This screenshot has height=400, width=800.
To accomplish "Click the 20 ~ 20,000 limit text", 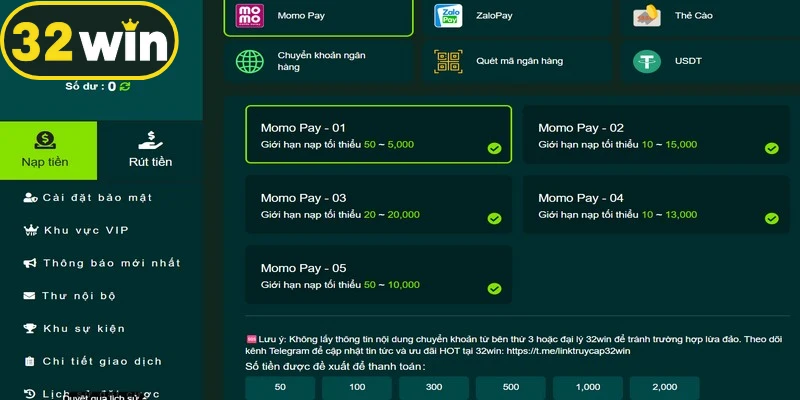I will tap(392, 215).
